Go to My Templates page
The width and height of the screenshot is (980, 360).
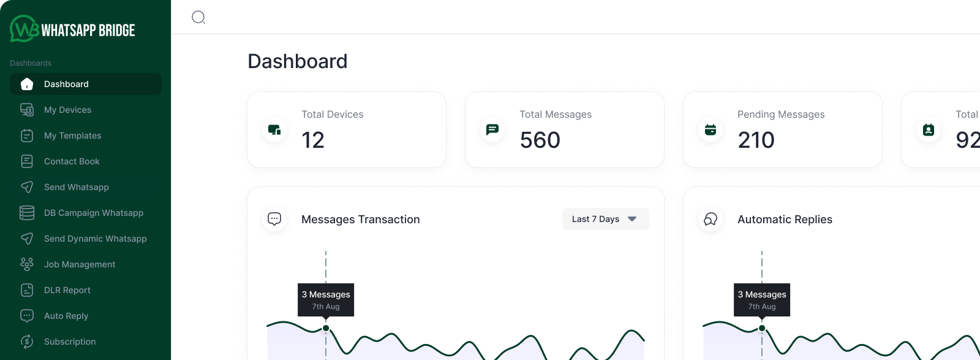coord(72,136)
